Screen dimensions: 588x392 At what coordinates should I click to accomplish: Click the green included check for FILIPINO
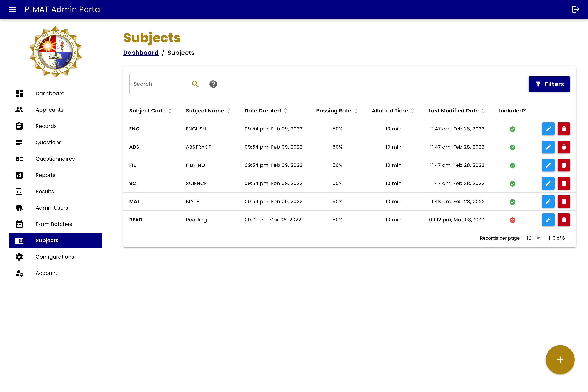[512, 166]
